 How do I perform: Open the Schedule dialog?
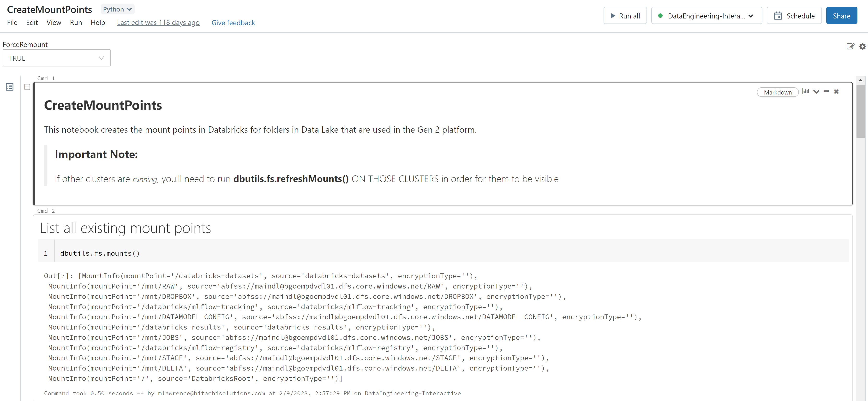tap(794, 16)
